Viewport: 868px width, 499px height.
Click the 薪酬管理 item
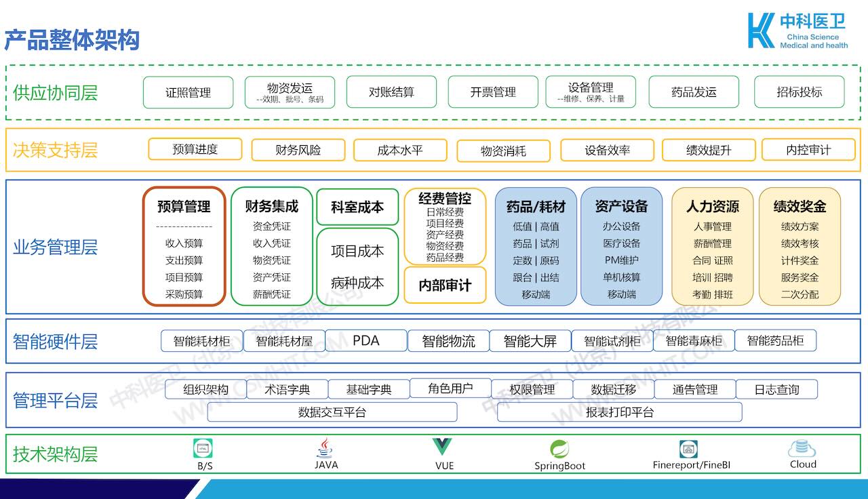(712, 243)
